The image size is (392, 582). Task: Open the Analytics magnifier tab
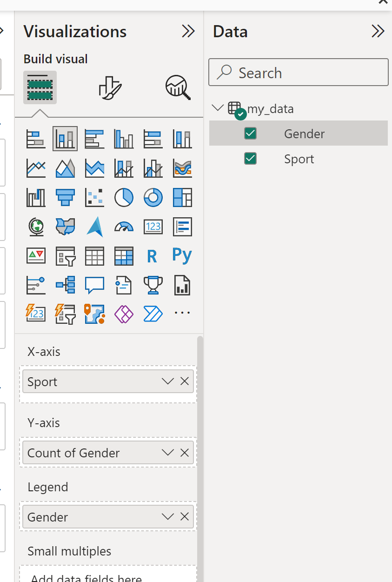click(x=179, y=87)
